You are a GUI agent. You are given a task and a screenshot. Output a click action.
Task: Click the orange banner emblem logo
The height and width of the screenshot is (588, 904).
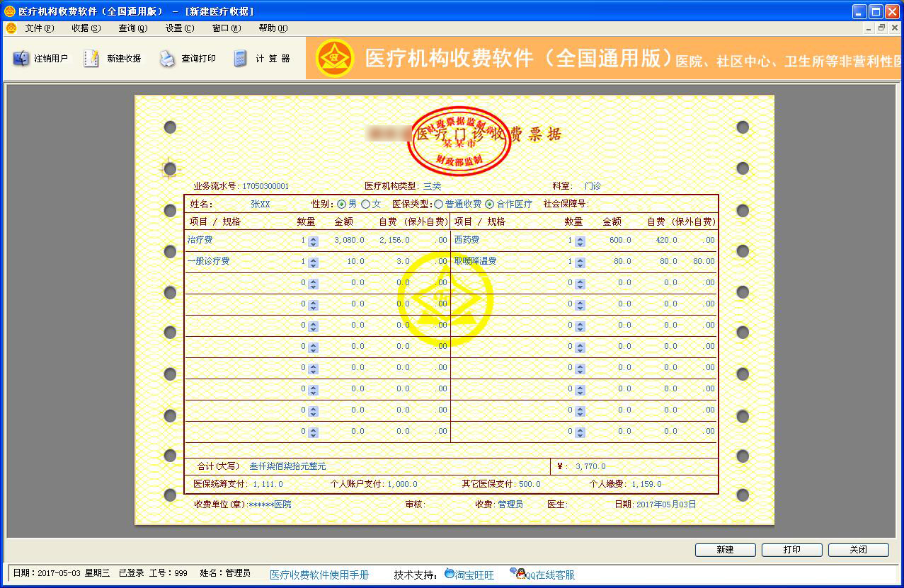pos(335,58)
